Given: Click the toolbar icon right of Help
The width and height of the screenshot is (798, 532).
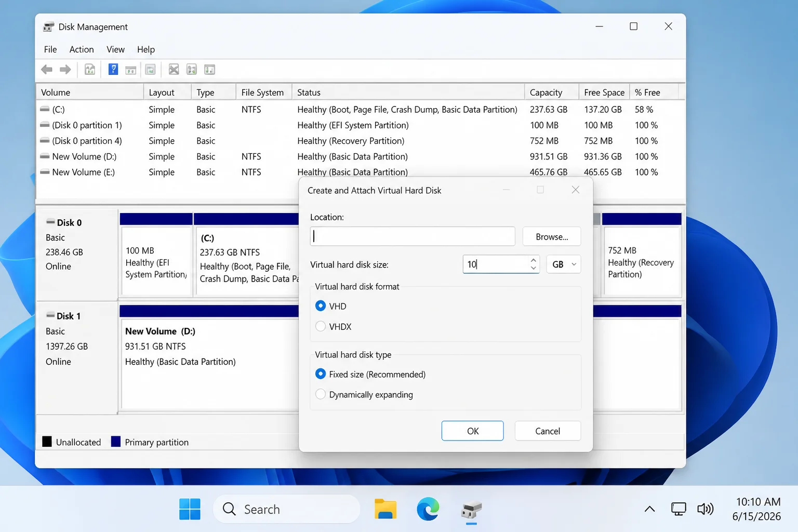Looking at the screenshot, I should pyautogui.click(x=131, y=70).
